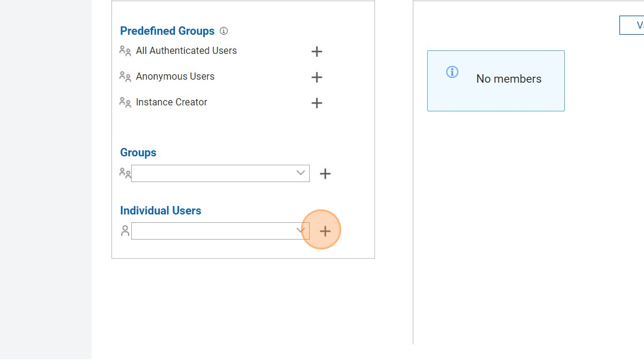The image size is (644, 360).
Task: Add All Authenticated Users with plus icon
Action: tap(317, 52)
